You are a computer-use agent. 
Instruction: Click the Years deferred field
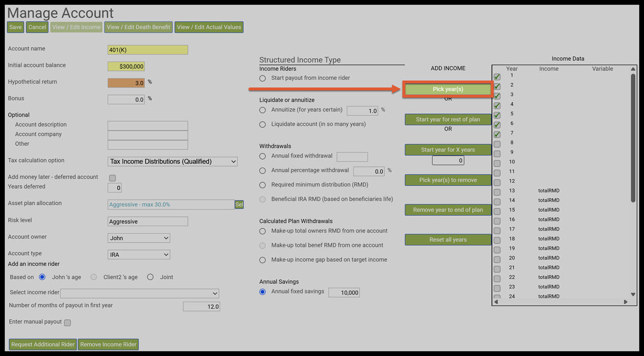(x=115, y=187)
